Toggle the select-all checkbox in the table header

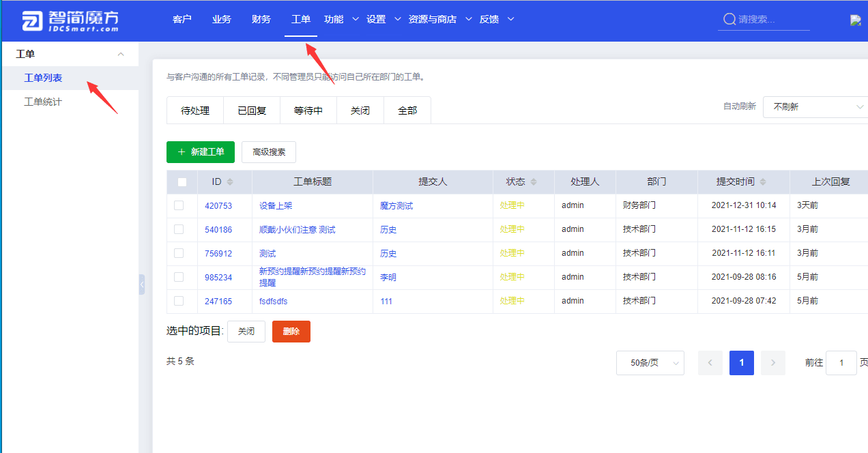pos(182,182)
